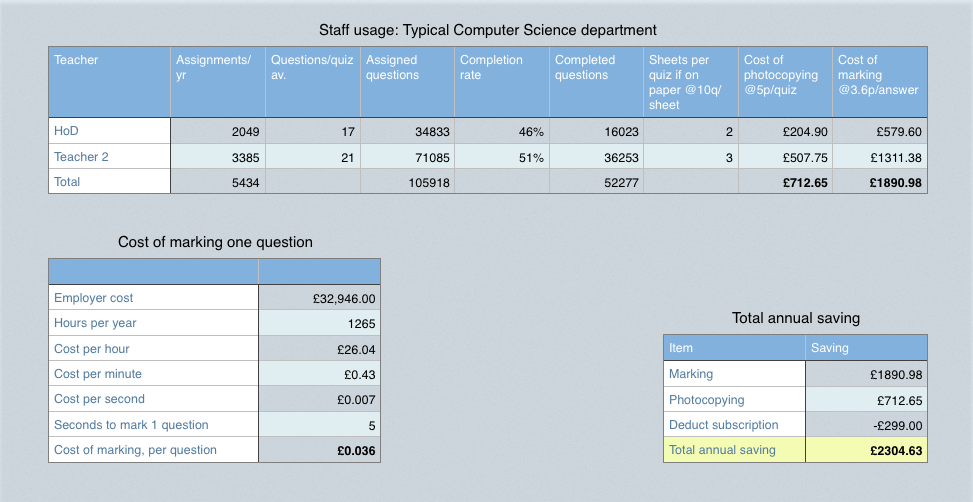Click the Cost per hour label
Screen dimensions: 973x502
(153, 349)
